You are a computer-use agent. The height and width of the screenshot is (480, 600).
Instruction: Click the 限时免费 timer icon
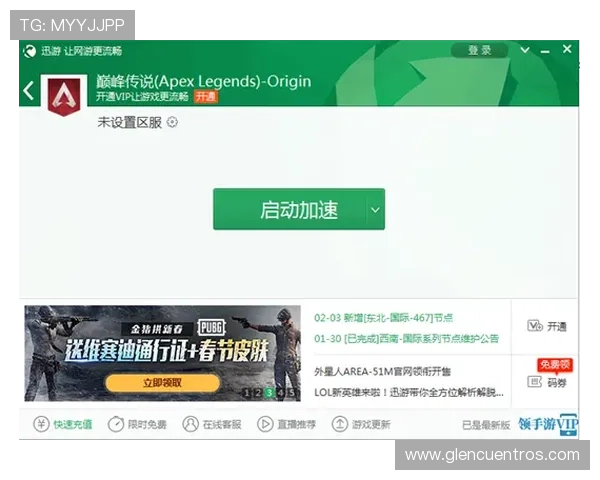click(116, 424)
